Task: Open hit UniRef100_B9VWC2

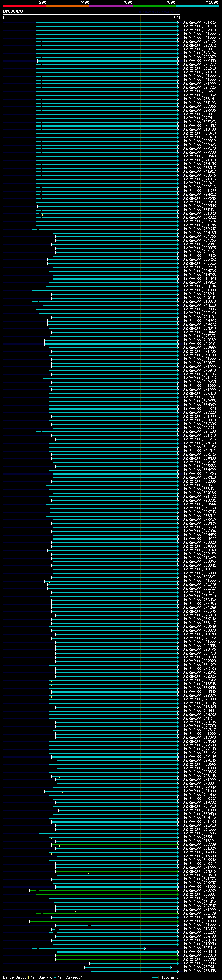Action: click(199, 45)
